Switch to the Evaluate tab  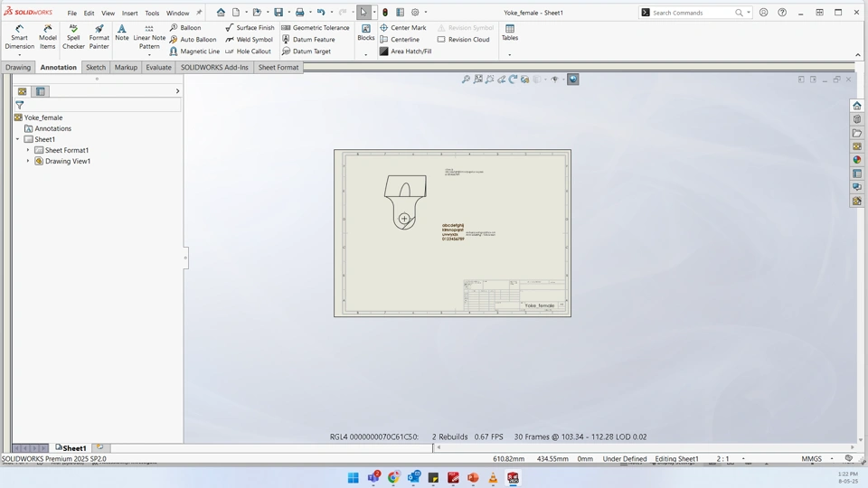159,67
